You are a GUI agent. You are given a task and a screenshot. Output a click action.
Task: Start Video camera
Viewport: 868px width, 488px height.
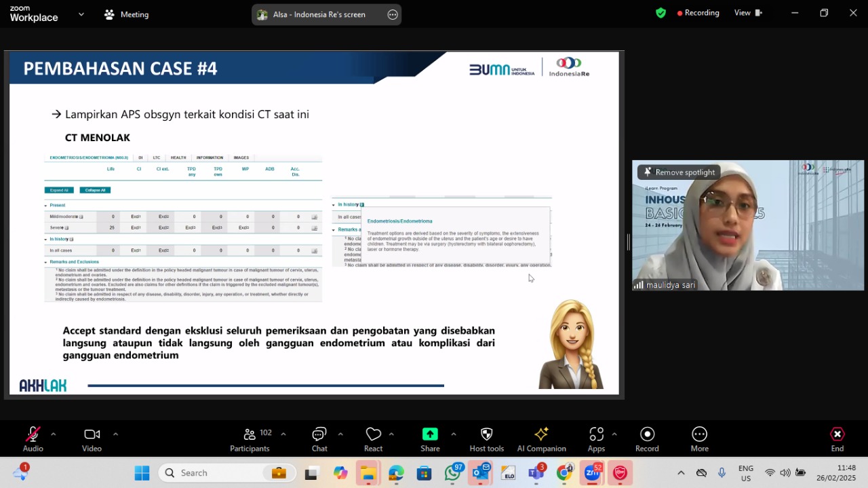pyautogui.click(x=92, y=439)
